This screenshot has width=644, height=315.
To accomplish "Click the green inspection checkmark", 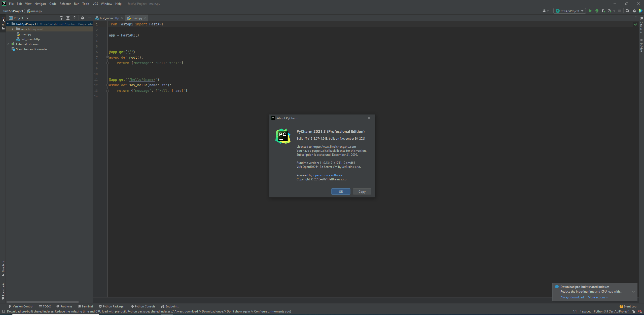I will tap(635, 24).
